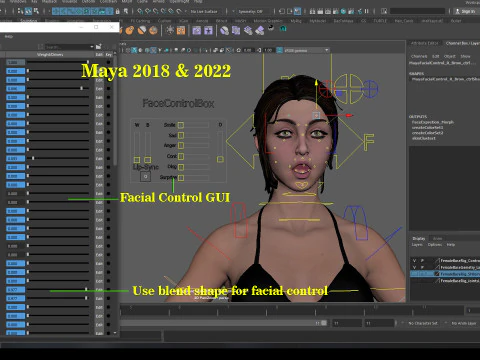Switch to the Attribute Editor tab
This screenshot has height=360, width=480.
point(424,43)
